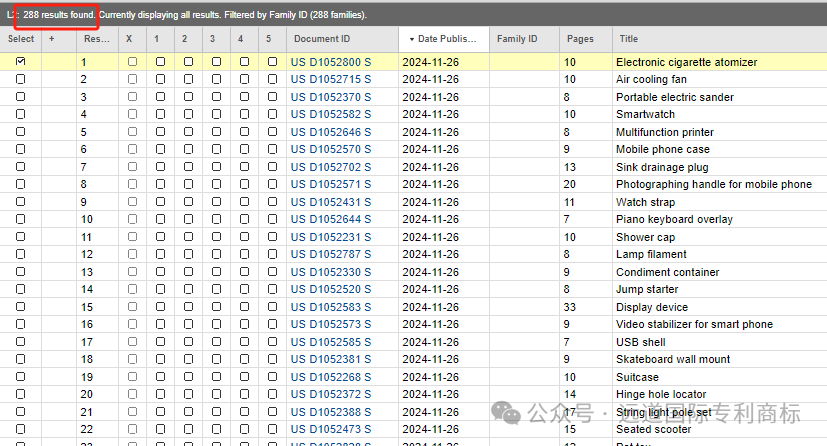
Task: Select the title 'Multifunction printer'
Action: pos(665,132)
